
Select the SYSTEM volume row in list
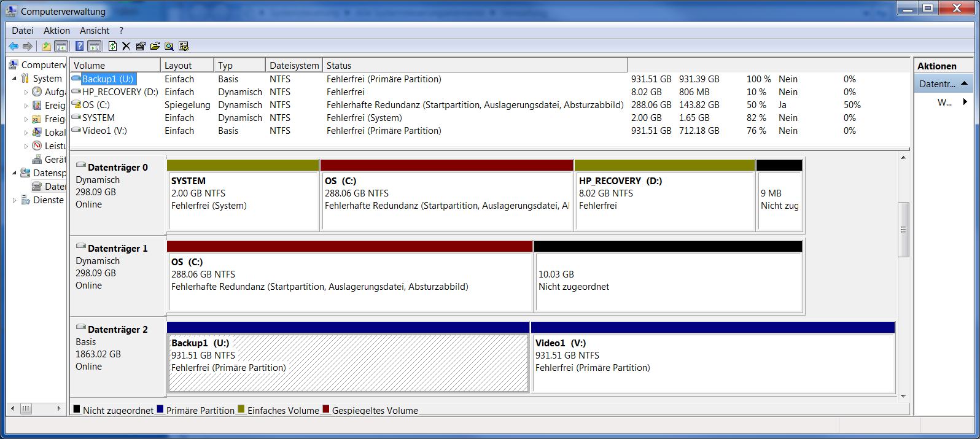pyautogui.click(x=98, y=117)
